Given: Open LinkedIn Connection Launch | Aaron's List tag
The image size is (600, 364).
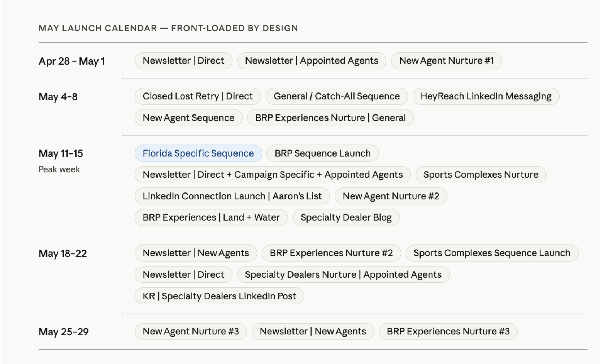Looking at the screenshot, I should 232,196.
